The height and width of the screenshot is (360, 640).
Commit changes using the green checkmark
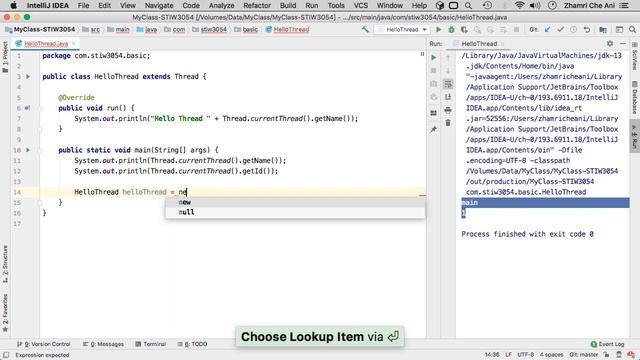[561, 29]
